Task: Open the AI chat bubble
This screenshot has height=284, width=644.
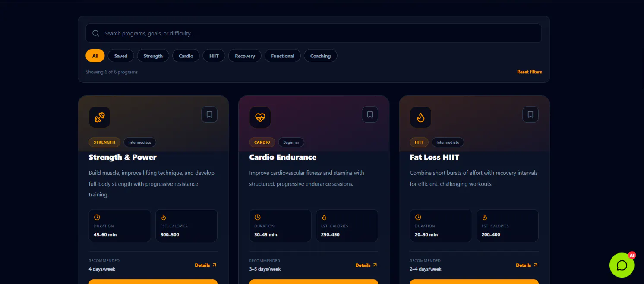Action: [622, 265]
